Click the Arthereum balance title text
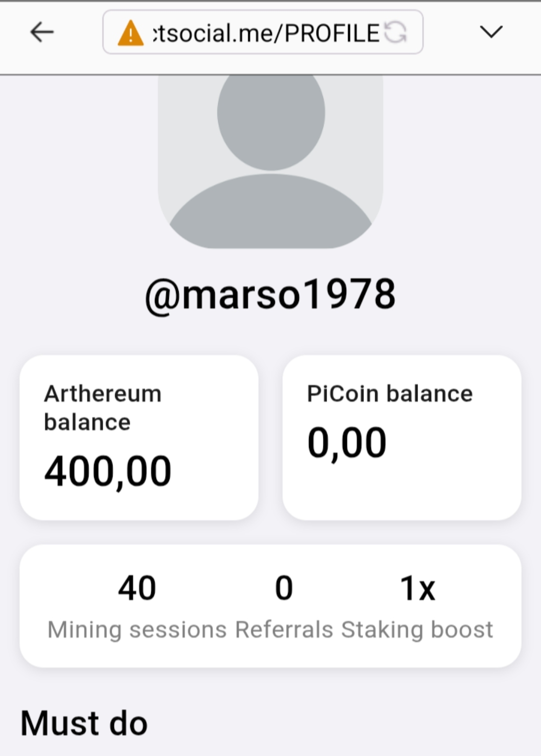 click(103, 408)
